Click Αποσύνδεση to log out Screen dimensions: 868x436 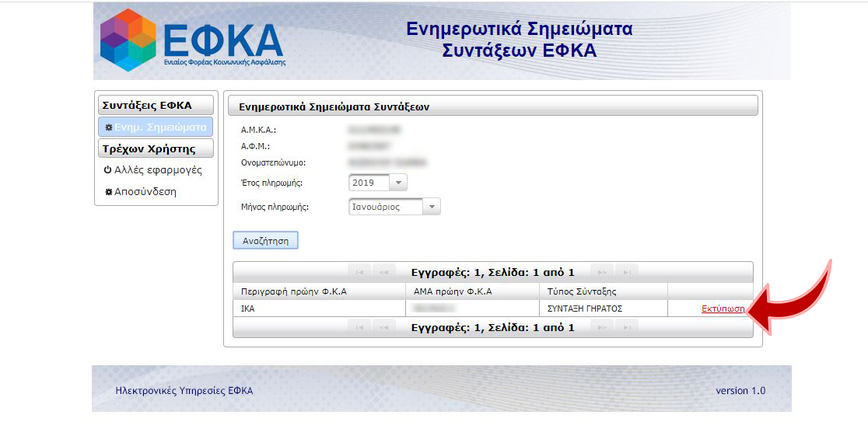tap(141, 192)
